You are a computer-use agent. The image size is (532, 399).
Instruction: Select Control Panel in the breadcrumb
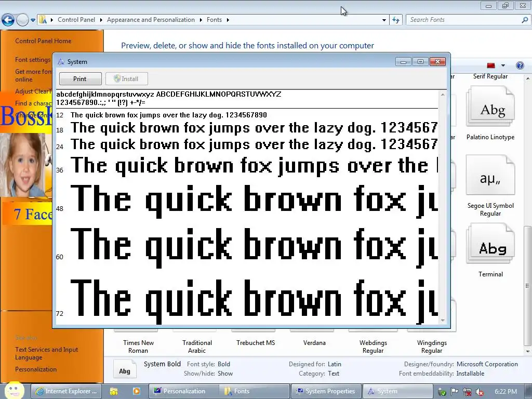[76, 20]
